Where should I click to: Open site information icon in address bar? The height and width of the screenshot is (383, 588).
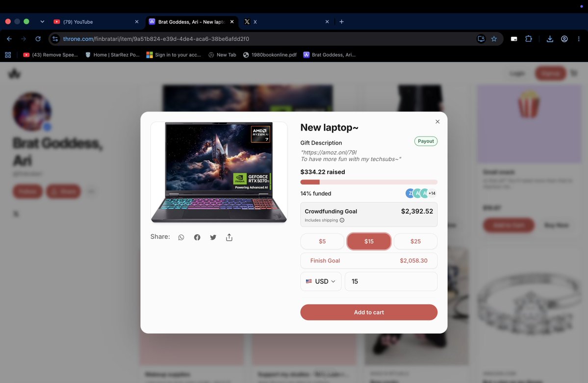coord(55,39)
